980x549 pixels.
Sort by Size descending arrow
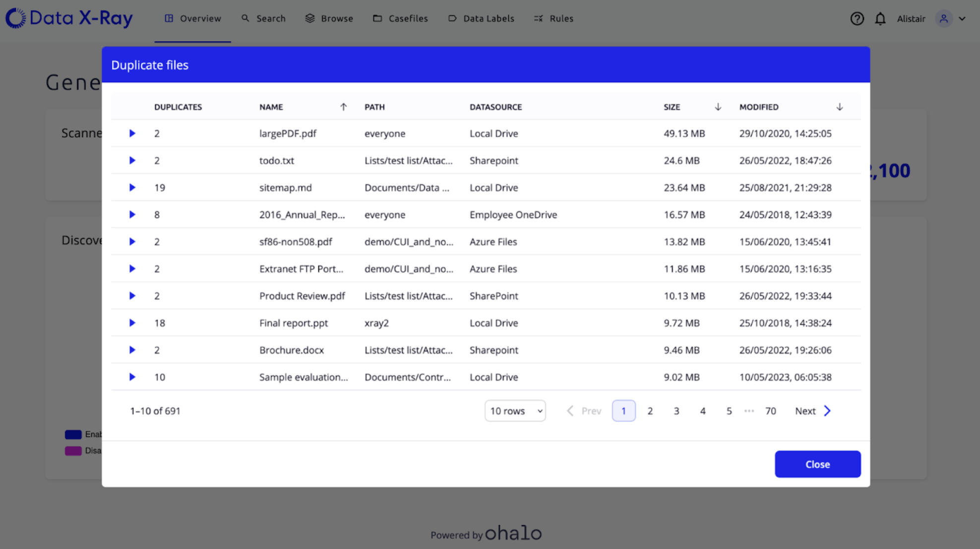[718, 107]
